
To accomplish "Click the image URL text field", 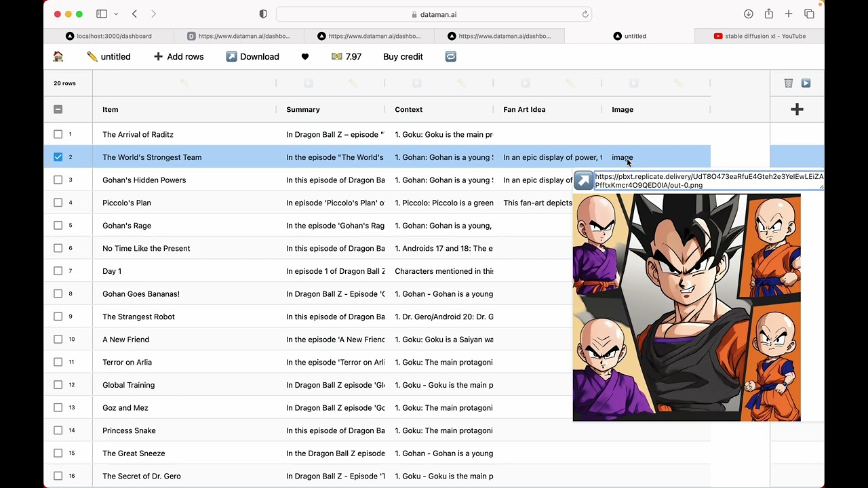I will 709,180.
